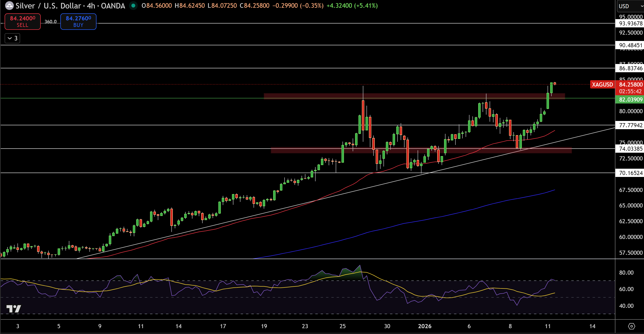Click the TradingView logo watermark
This screenshot has width=644, height=334.
pyautogui.click(x=14, y=309)
